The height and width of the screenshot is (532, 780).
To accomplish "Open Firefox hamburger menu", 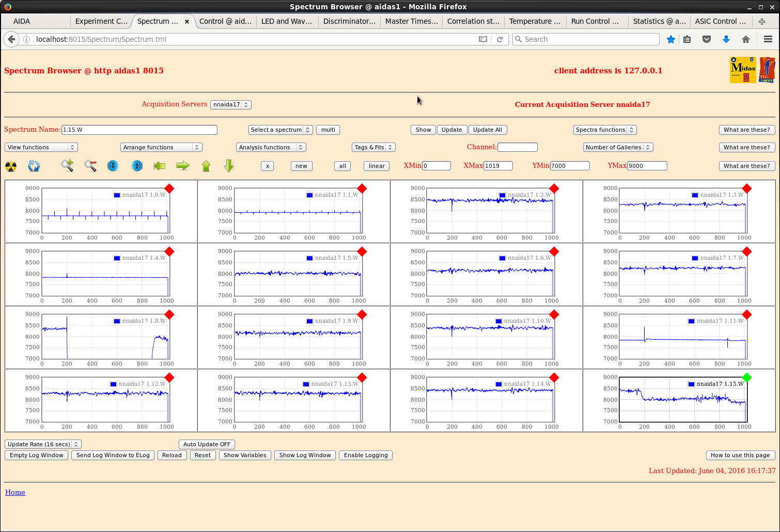I will coord(768,39).
